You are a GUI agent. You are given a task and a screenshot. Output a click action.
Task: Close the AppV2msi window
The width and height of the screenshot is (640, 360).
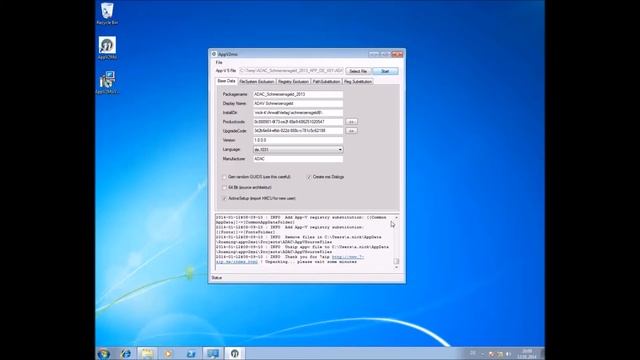[x=397, y=54]
